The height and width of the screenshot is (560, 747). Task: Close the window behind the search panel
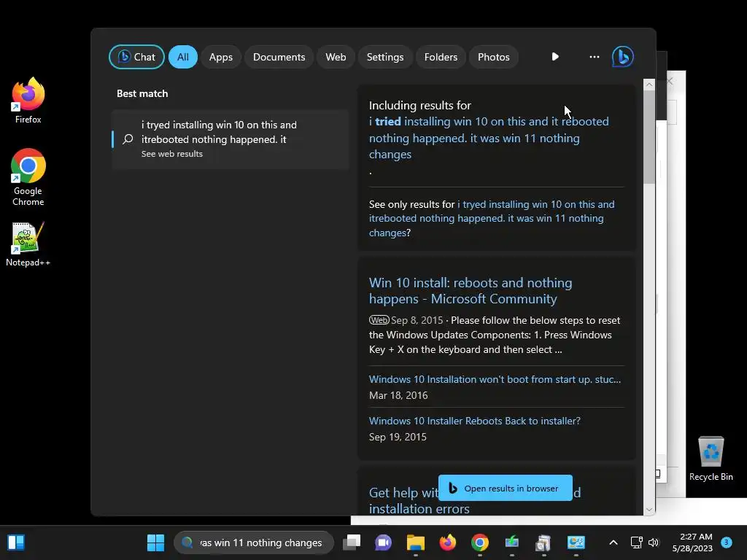[x=670, y=81]
